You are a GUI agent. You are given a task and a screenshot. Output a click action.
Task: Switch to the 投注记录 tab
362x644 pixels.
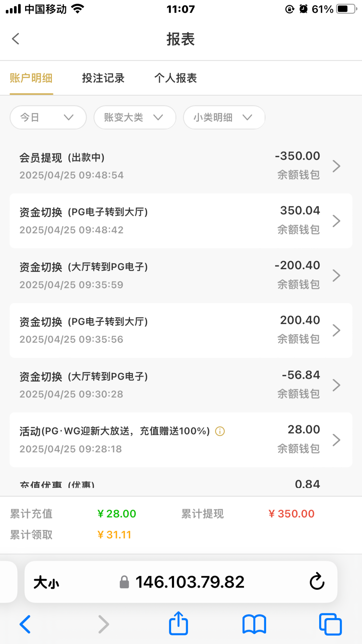[103, 78]
